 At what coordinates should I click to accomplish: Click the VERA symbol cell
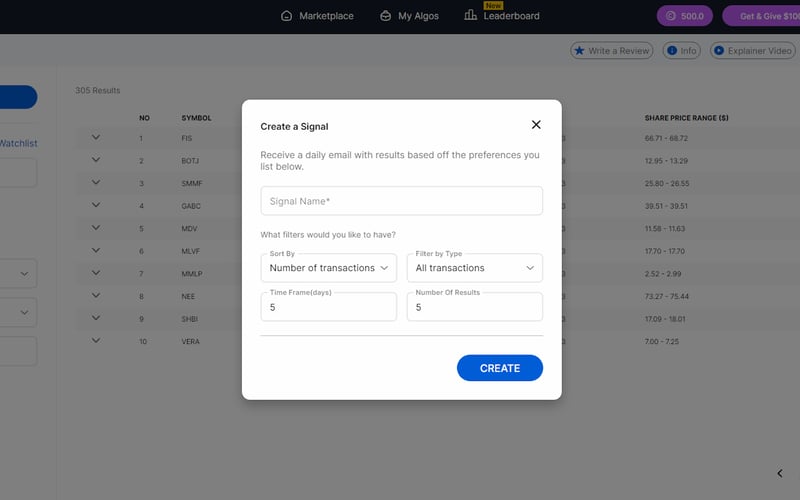190,341
